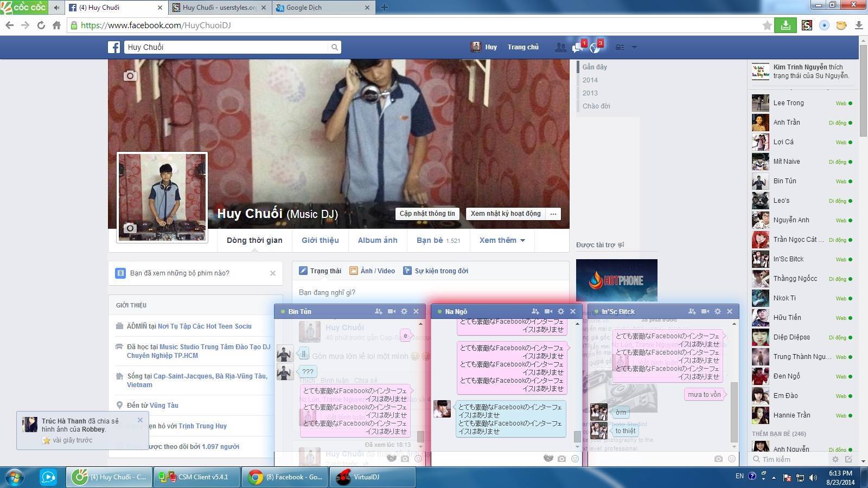This screenshot has width=868, height=488.
Task: Open Dòng thời gian tab
Action: click(254, 240)
